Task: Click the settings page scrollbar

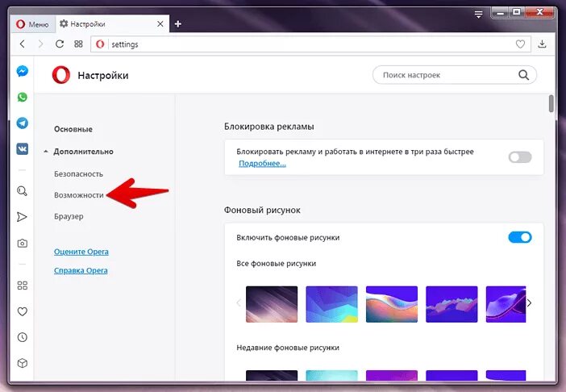Action: (551, 103)
